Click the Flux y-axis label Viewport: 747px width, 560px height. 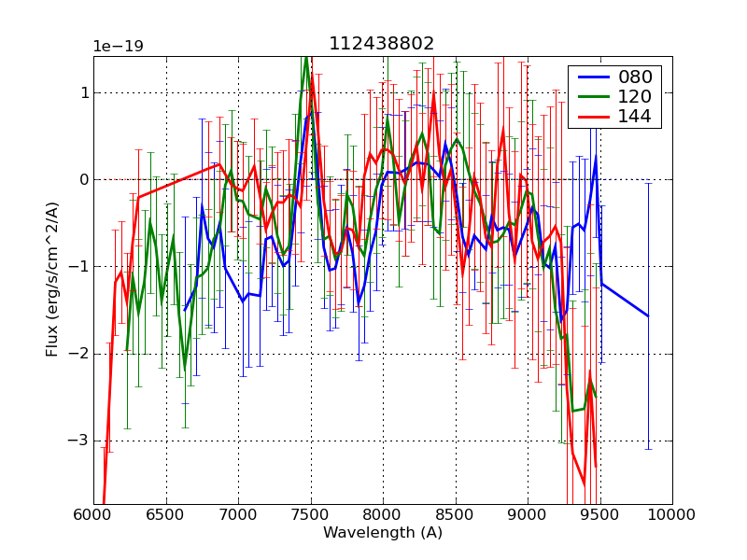(x=52, y=280)
